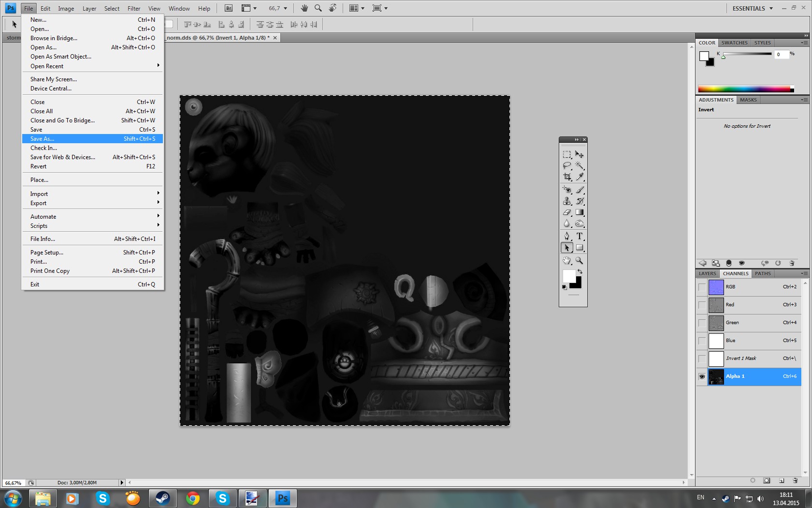Image resolution: width=812 pixels, height=508 pixels.
Task: Select the History Brush tool
Action: [580, 201]
